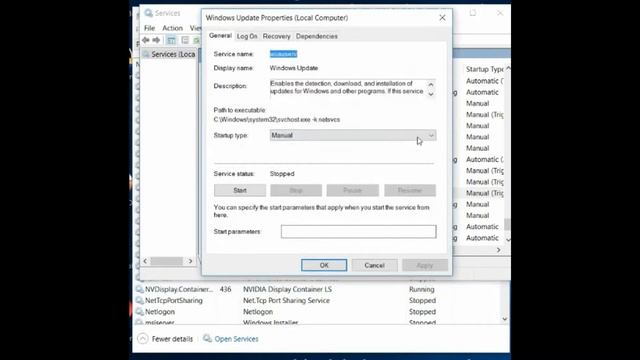The height and width of the screenshot is (360, 640).
Task: Click the Services window title icon
Action: (x=149, y=13)
